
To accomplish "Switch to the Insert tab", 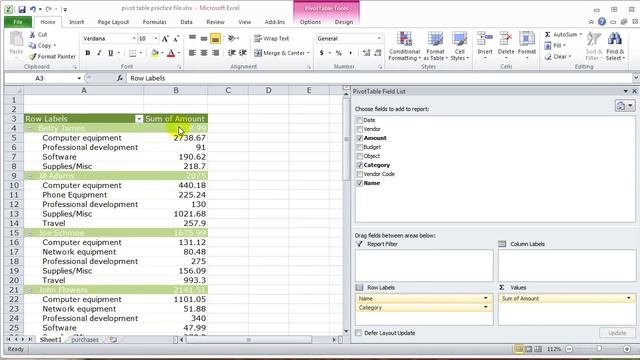I will point(76,22).
